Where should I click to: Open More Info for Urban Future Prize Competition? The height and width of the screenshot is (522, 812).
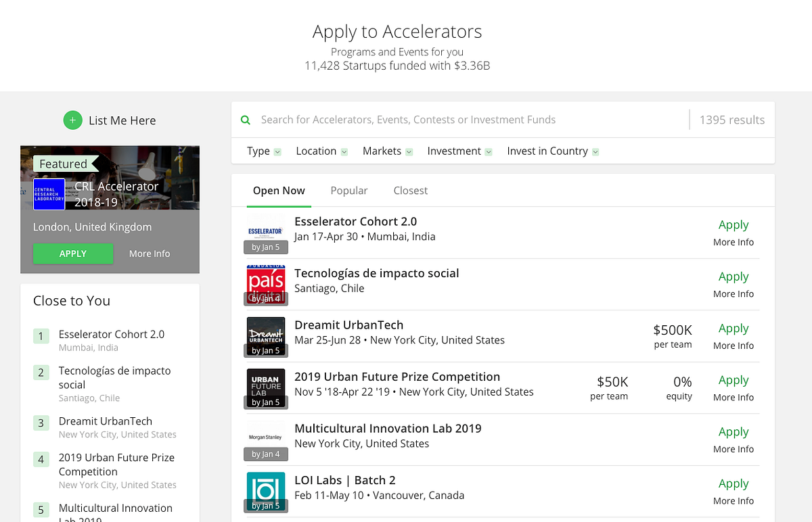[734, 398]
